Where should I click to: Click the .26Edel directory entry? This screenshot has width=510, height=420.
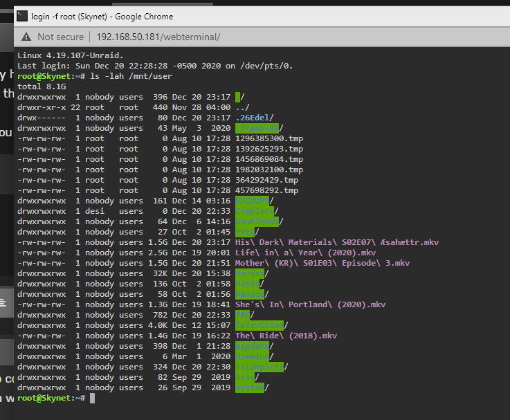pyautogui.click(x=255, y=118)
